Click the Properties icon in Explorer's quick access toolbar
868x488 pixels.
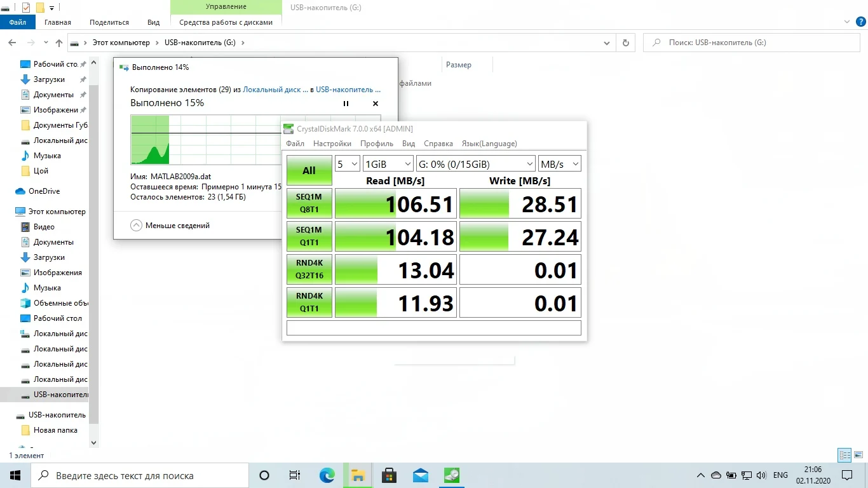pos(26,8)
